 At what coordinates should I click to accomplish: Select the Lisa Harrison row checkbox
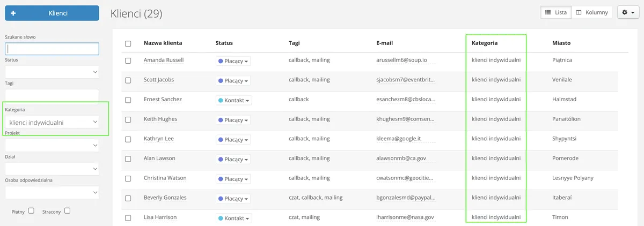click(128, 218)
